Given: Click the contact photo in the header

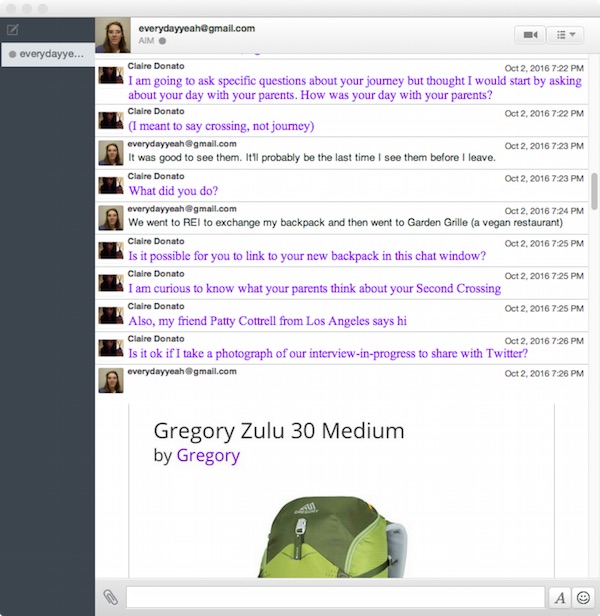Looking at the screenshot, I should (113, 35).
